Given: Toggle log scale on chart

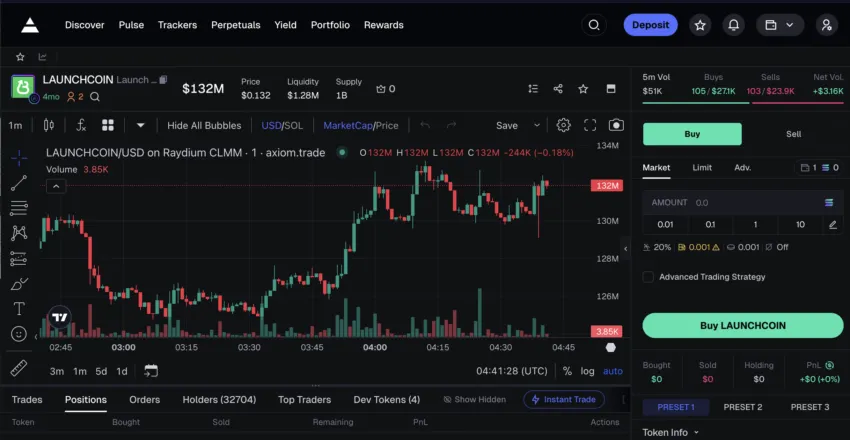Looking at the screenshot, I should click(588, 371).
